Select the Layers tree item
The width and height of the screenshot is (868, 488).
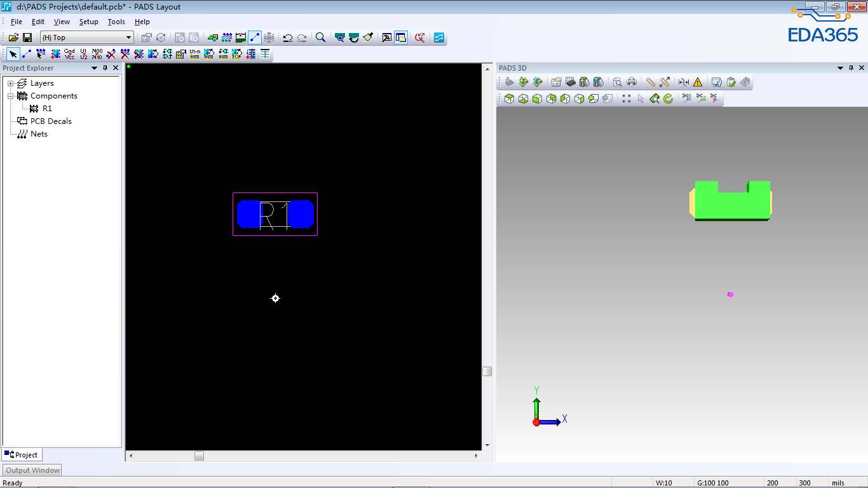click(x=42, y=83)
